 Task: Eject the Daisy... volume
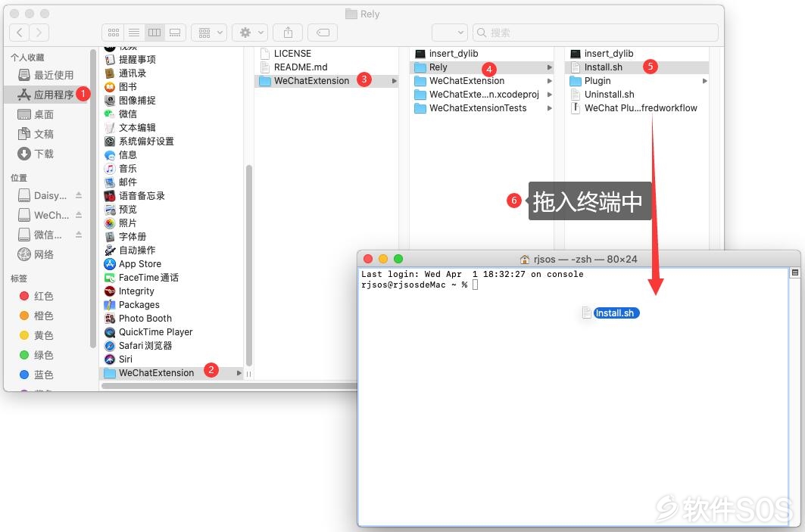pos(79,195)
